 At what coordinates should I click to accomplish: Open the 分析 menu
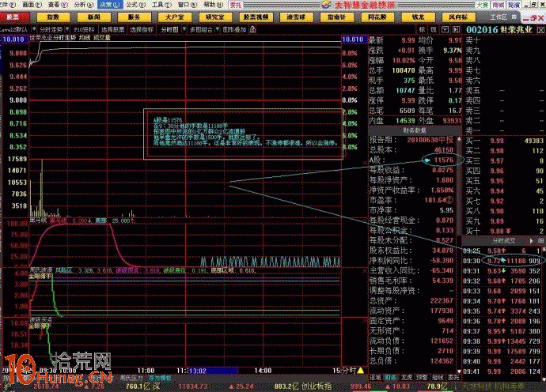point(84,5)
